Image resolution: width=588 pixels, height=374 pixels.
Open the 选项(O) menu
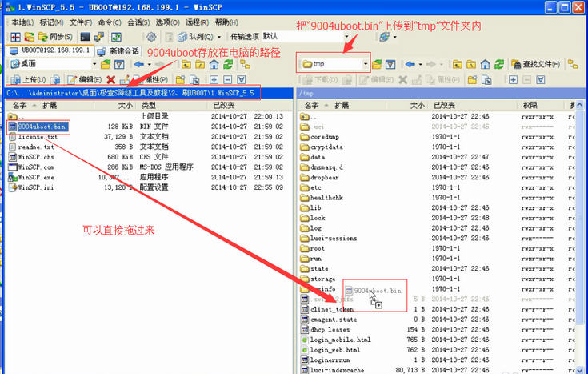point(168,22)
